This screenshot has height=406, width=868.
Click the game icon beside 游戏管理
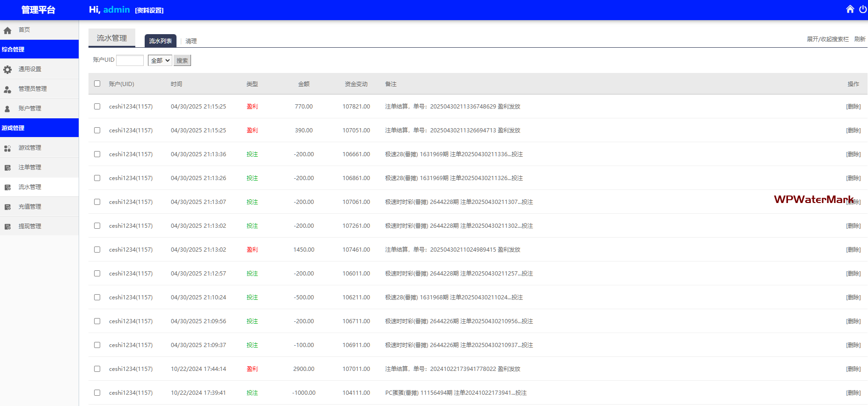pyautogui.click(x=7, y=148)
